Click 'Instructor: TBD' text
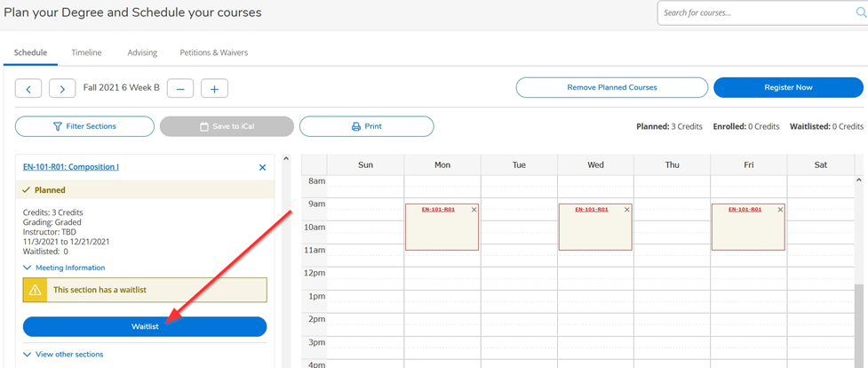This screenshot has width=868, height=368. pyautogui.click(x=50, y=232)
